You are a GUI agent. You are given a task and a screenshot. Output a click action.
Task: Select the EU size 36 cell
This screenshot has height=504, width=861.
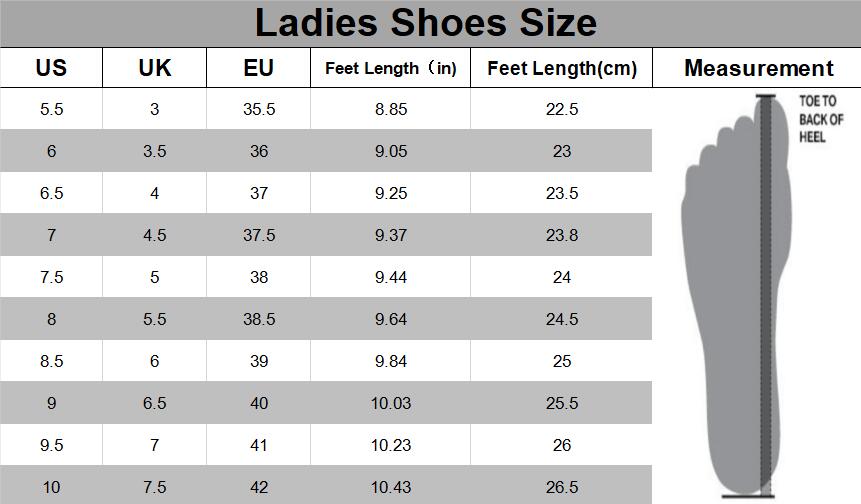(x=258, y=151)
